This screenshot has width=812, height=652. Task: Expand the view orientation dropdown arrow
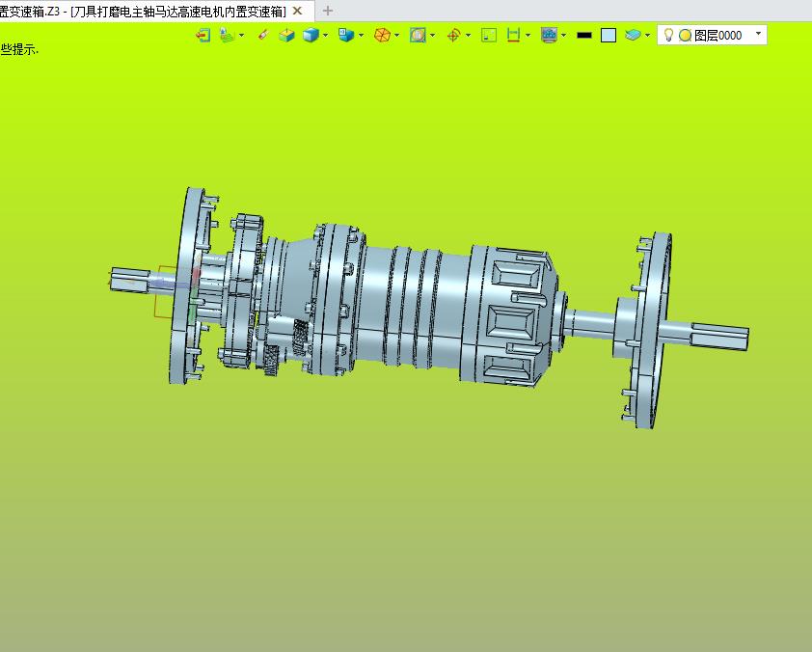tap(361, 36)
